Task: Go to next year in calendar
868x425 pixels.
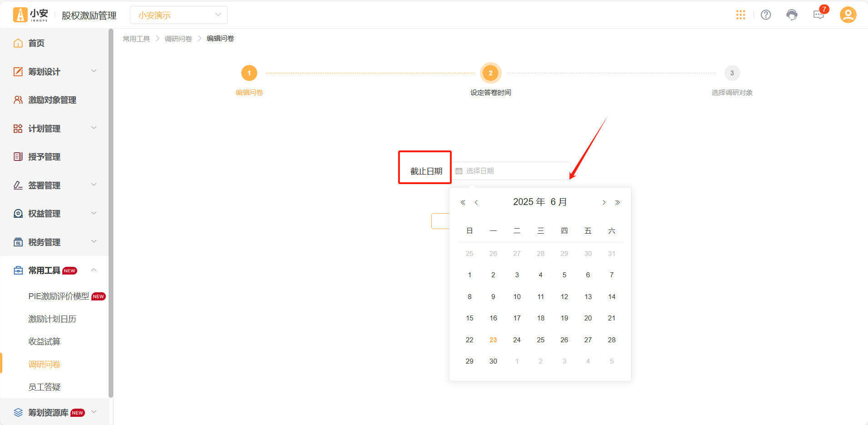Action: point(618,202)
